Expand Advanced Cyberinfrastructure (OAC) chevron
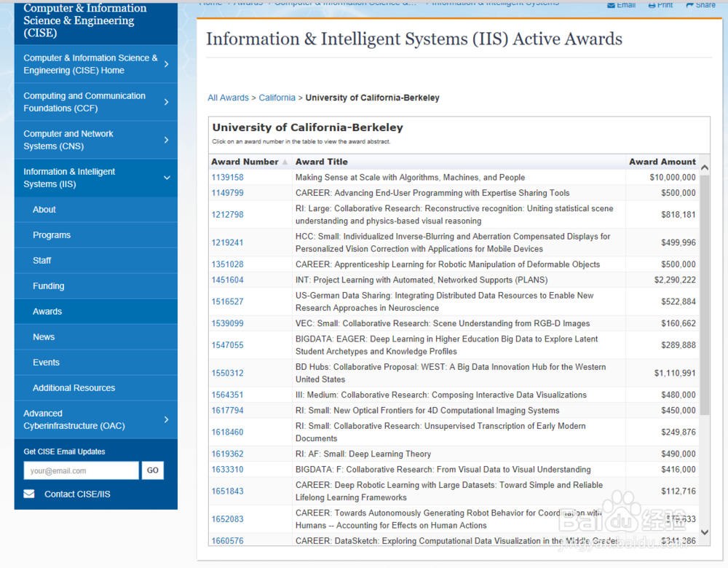 [x=167, y=419]
